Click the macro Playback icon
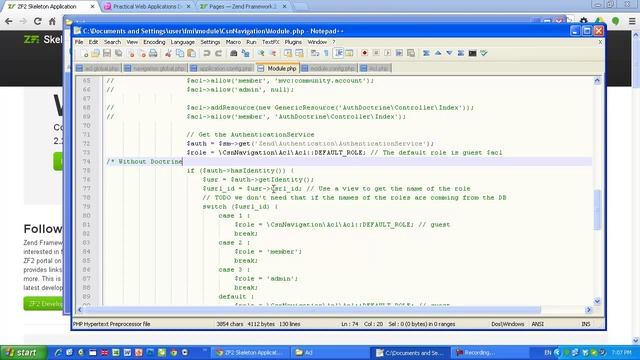This screenshot has height=360, width=640. click(x=387, y=53)
